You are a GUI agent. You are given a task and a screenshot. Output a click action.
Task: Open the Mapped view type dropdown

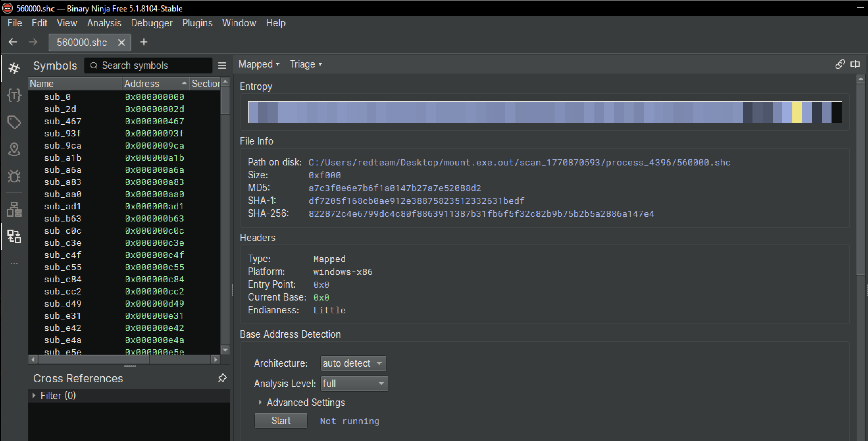pos(259,64)
